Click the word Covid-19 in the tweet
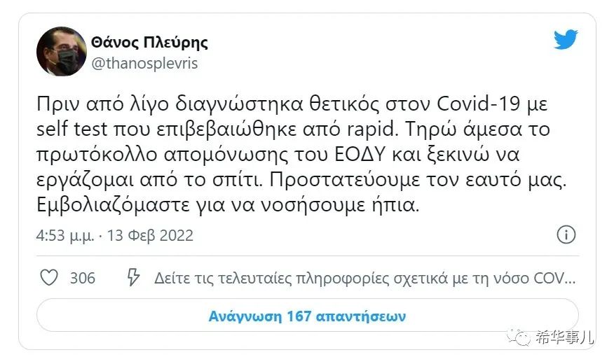The height and width of the screenshot is (364, 614). pyautogui.click(x=478, y=104)
